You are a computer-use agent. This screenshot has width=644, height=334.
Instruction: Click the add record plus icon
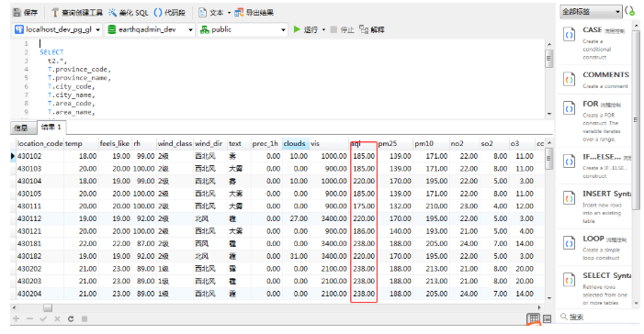(16, 318)
